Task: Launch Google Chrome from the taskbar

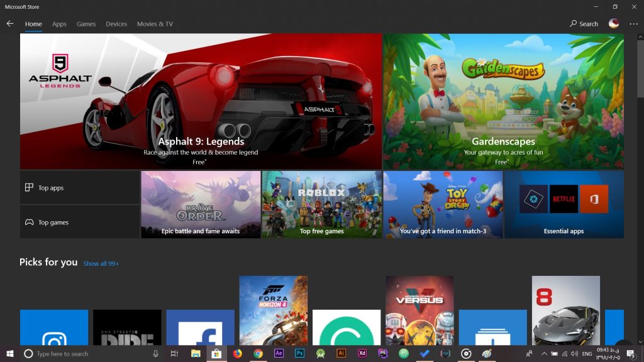Action: 258,354
